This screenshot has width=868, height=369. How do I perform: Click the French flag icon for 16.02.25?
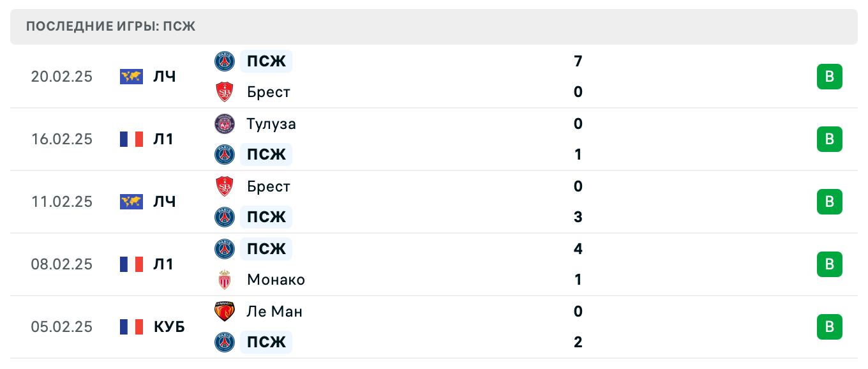(131, 139)
